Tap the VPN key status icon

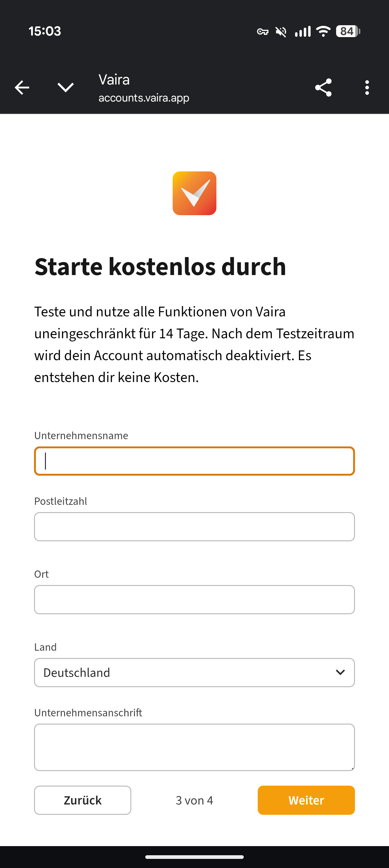(263, 32)
